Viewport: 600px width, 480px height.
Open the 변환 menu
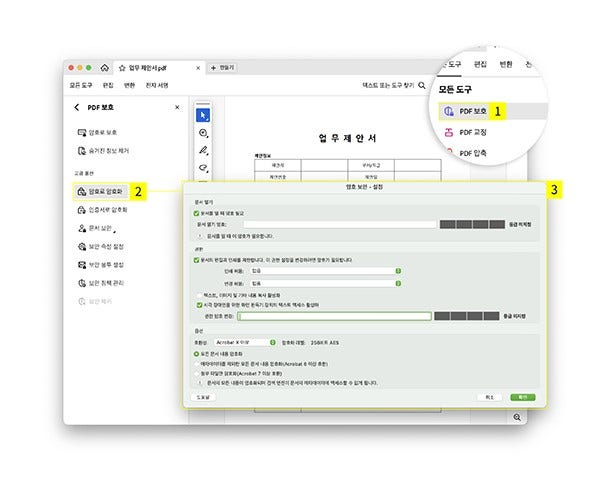click(x=129, y=85)
